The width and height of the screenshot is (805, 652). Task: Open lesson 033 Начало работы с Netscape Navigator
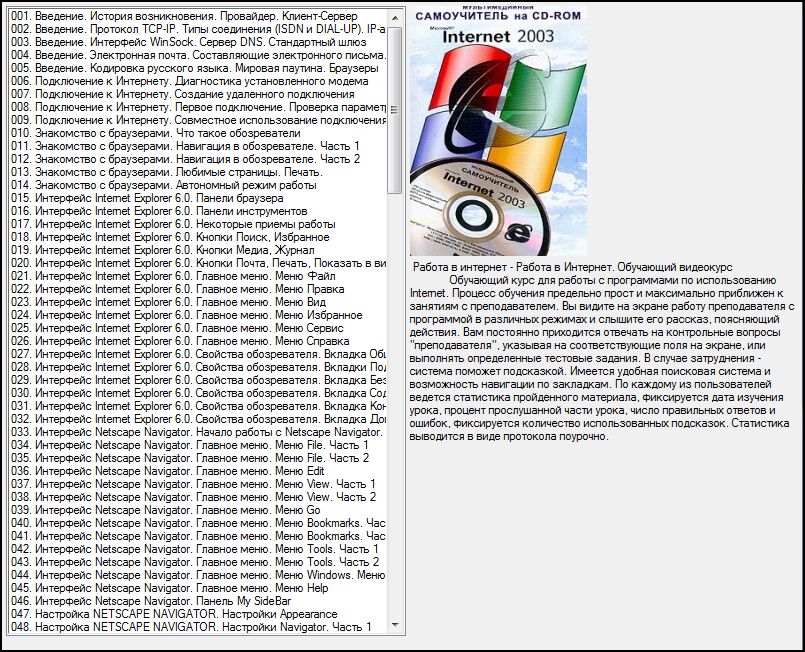click(197, 432)
